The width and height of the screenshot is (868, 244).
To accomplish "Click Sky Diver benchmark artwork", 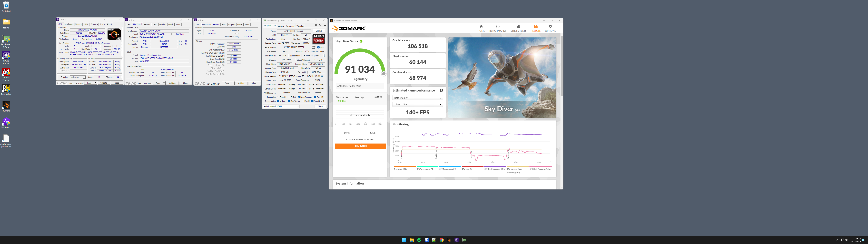I will 502,77.
